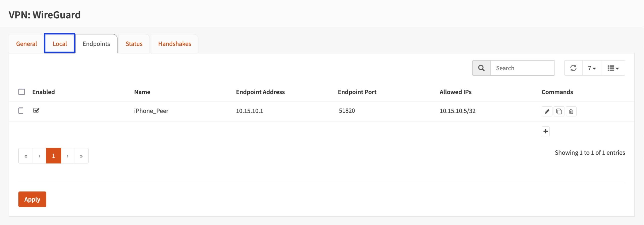Edit the iPhone_Peer endpoint with pencil icon

coord(547,111)
